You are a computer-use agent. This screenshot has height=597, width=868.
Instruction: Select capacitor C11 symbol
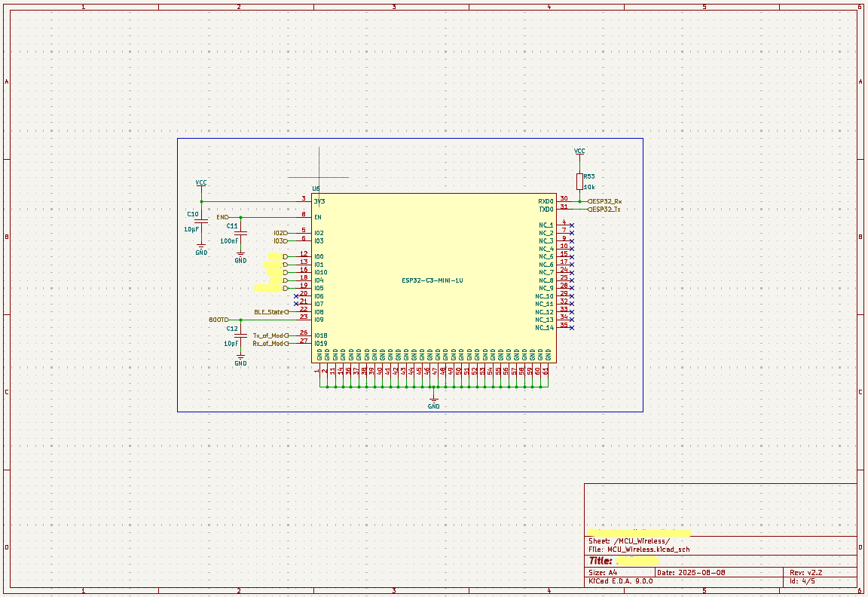[241, 233]
